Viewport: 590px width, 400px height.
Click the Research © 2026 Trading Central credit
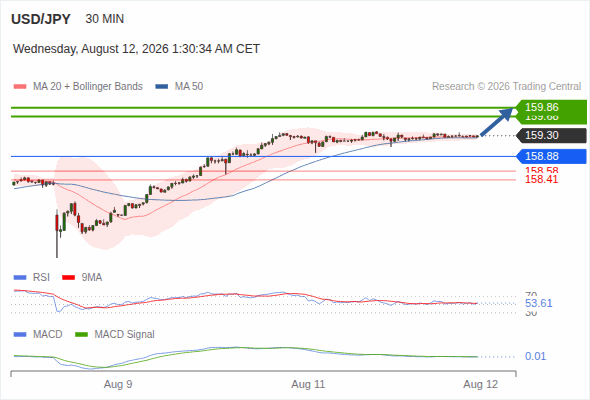click(x=506, y=87)
